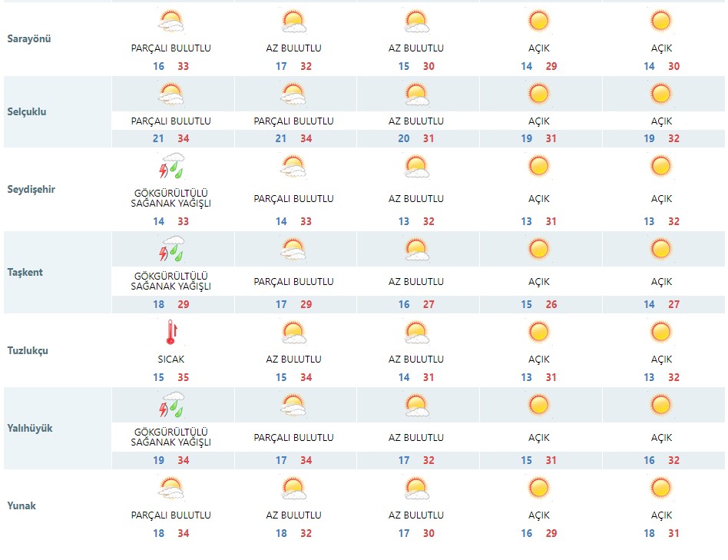
Task: Click Tuzlukçu's hot thermometer icon
Action: pyautogui.click(x=171, y=333)
